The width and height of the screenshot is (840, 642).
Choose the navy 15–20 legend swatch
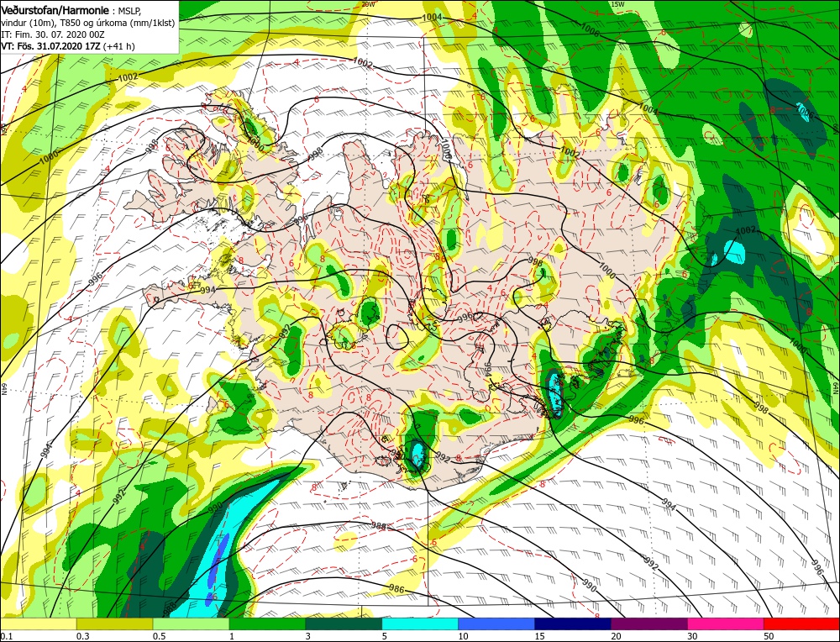pyautogui.click(x=573, y=624)
